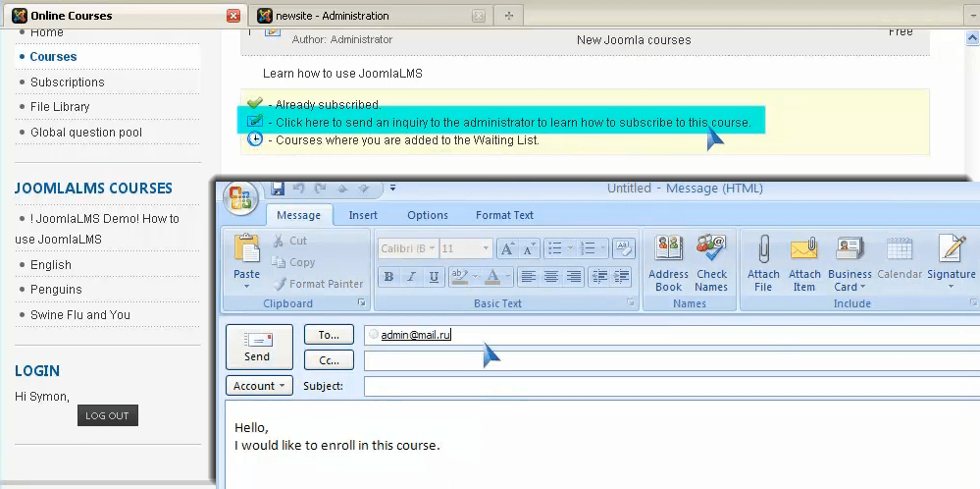This screenshot has height=489, width=980.
Task: Click the Waiting List clock icon
Action: pos(255,138)
